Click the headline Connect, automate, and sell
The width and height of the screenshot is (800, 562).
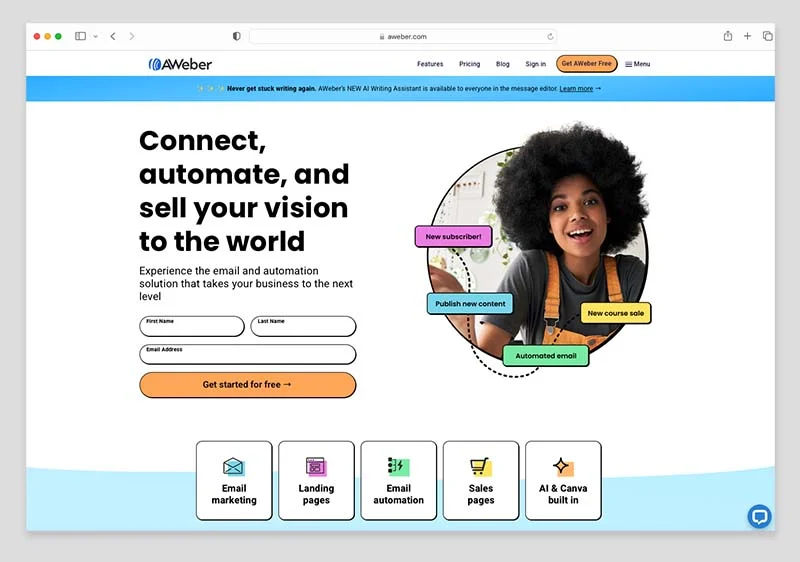click(244, 191)
